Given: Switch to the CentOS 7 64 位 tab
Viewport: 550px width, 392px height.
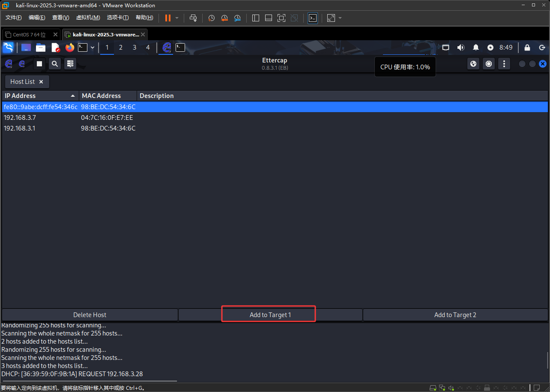Looking at the screenshot, I should point(29,35).
